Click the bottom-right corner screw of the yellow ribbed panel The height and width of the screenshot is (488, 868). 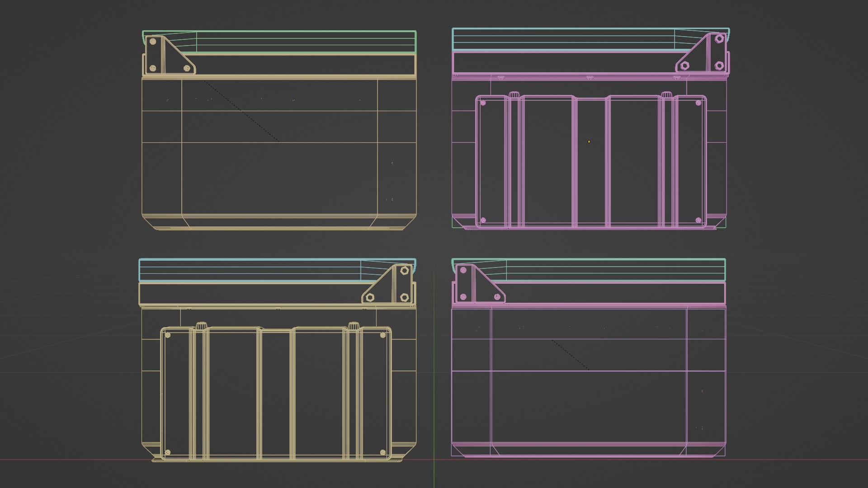(383, 452)
